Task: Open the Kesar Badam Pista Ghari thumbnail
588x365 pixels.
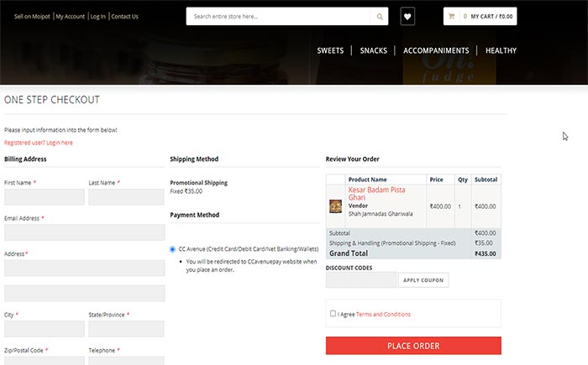Action: [335, 206]
